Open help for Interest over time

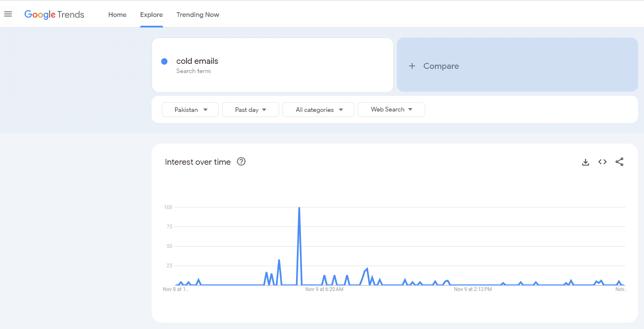(x=241, y=161)
